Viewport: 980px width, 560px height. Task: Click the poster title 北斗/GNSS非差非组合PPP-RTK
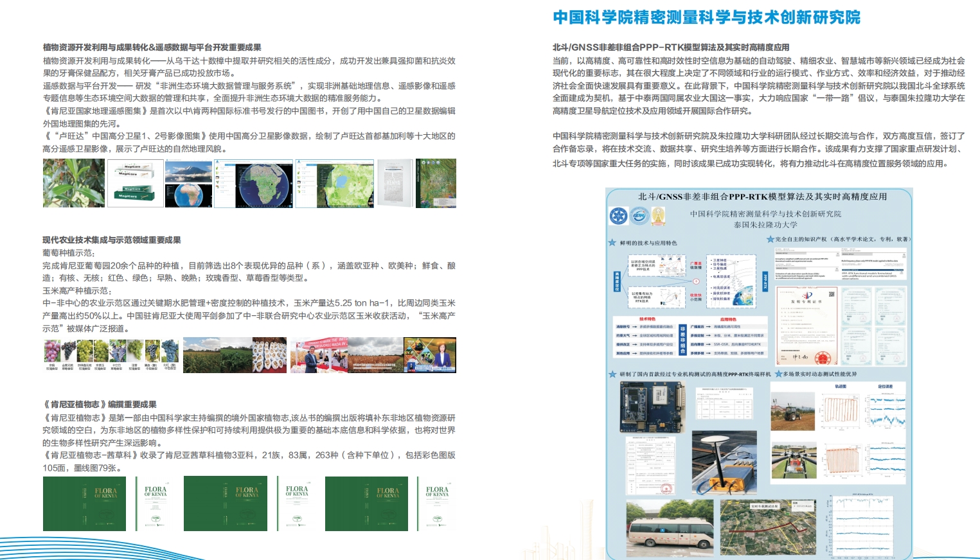point(762,197)
